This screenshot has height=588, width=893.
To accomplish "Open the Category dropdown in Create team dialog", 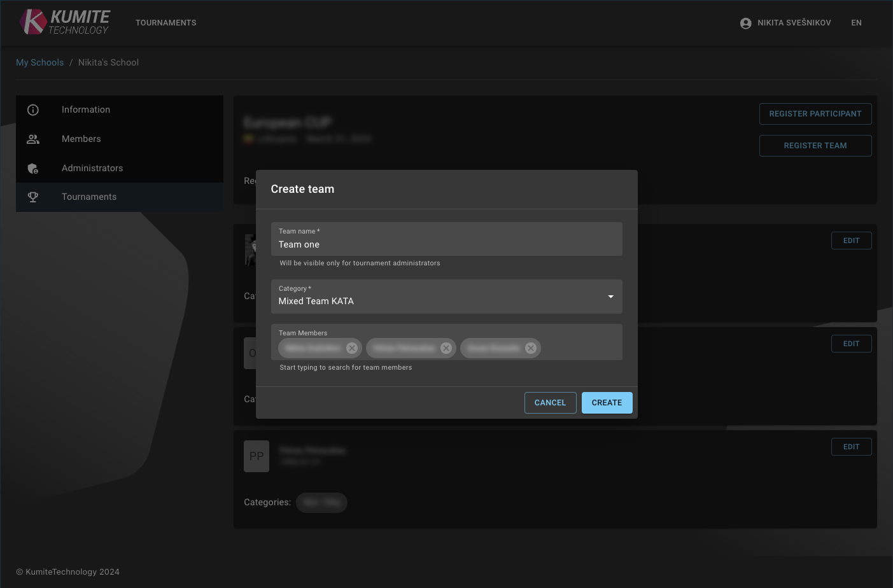I will point(610,297).
